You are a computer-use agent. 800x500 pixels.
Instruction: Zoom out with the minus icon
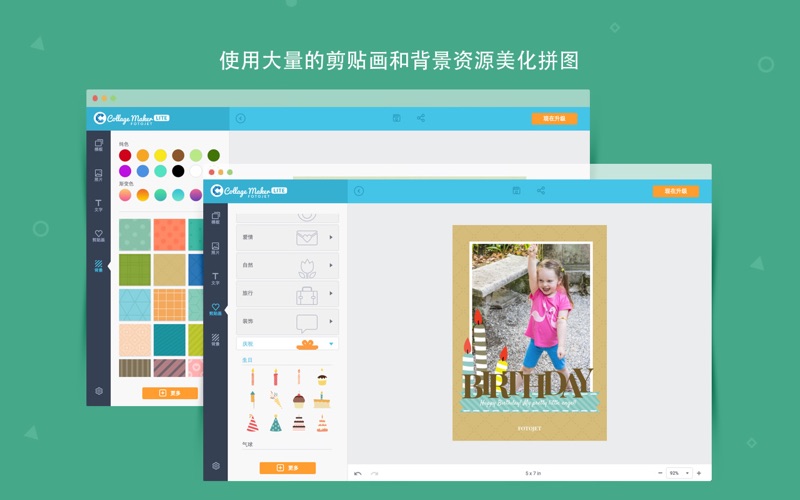coord(660,473)
